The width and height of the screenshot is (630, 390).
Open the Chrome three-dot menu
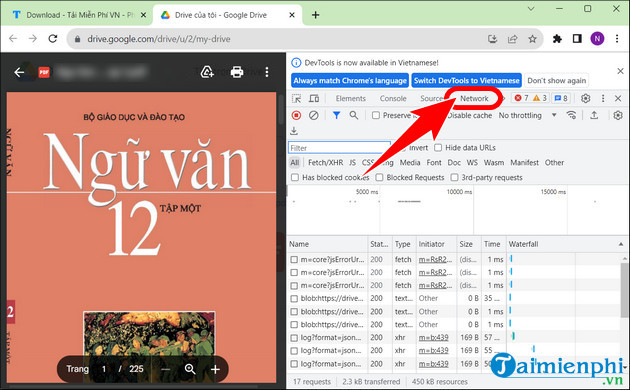tap(617, 39)
